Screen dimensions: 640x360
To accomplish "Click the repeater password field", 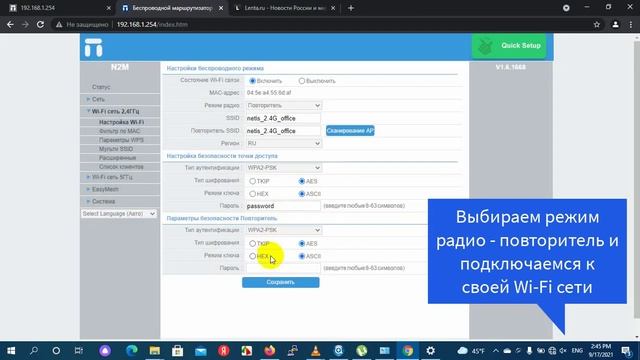I will tap(283, 268).
